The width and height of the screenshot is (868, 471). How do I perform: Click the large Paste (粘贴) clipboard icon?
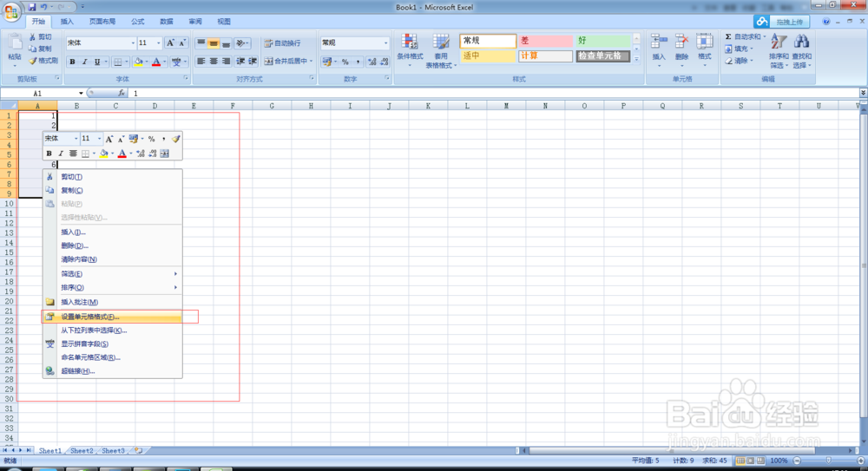(x=15, y=42)
